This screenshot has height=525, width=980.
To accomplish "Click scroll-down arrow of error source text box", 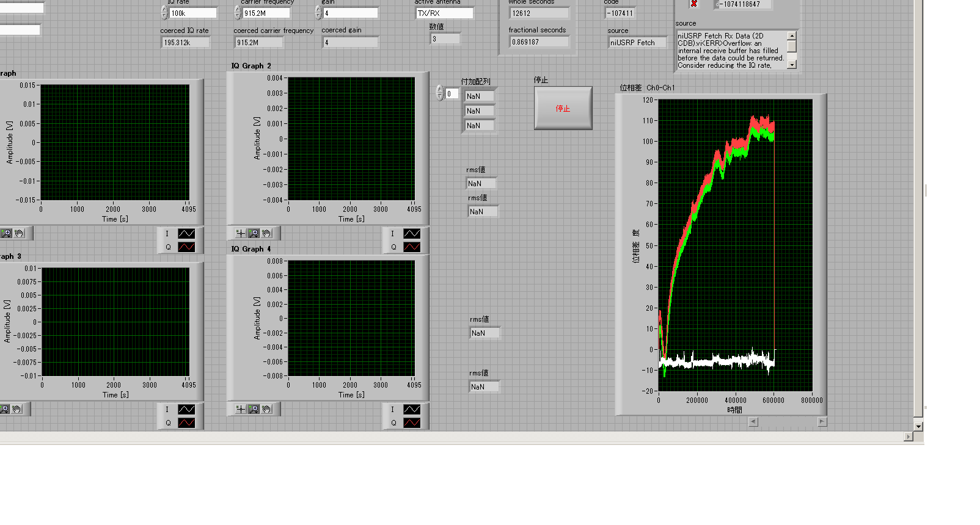I will 792,65.
